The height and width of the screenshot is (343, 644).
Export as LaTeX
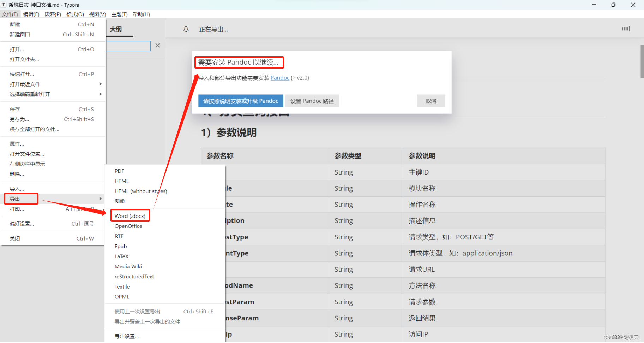point(165,256)
